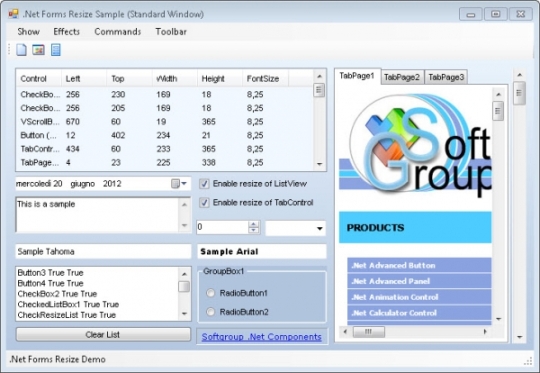Open Softgroup .Net Components link
Viewport: 540px width, 373px height.
(262, 337)
